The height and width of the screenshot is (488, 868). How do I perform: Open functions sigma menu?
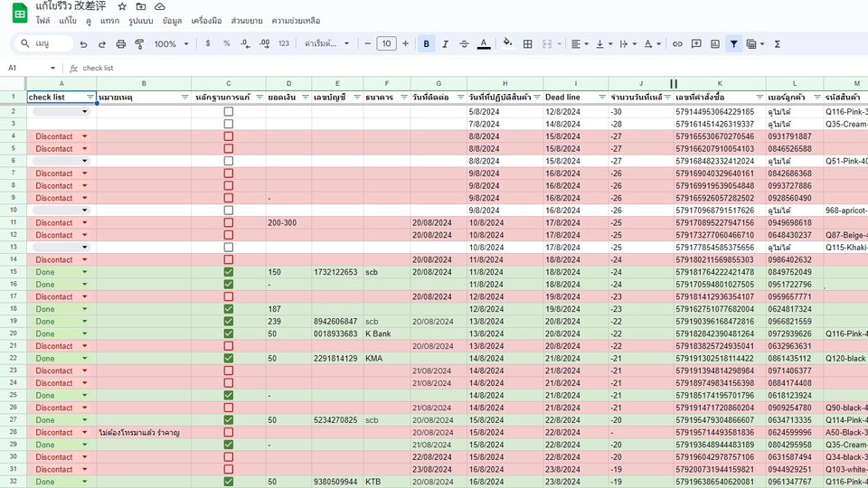[778, 43]
